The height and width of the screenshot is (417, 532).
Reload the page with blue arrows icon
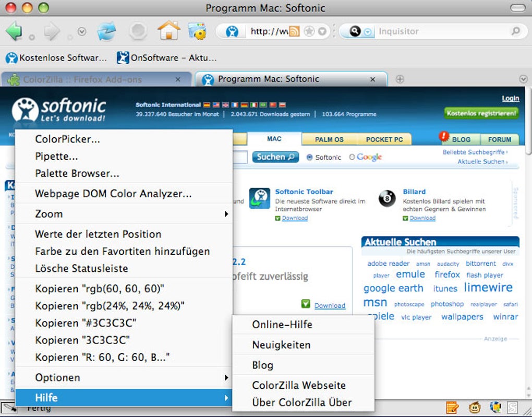pyautogui.click(x=106, y=31)
